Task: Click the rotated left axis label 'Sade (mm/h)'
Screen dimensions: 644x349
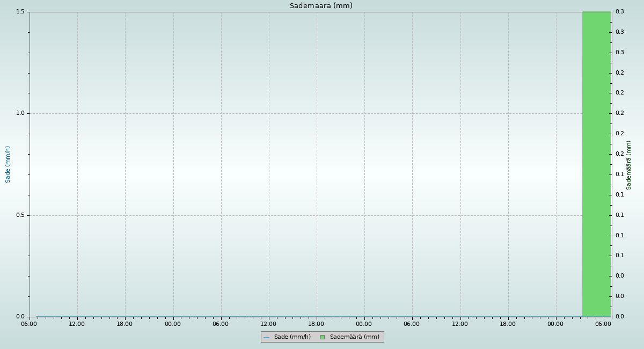Action: (8, 164)
